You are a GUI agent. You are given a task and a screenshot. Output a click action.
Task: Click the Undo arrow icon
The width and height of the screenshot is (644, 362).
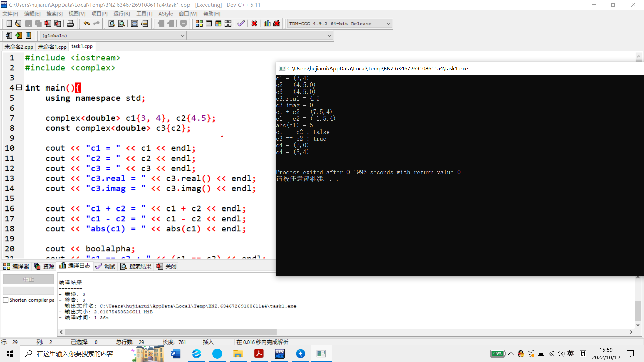87,24
